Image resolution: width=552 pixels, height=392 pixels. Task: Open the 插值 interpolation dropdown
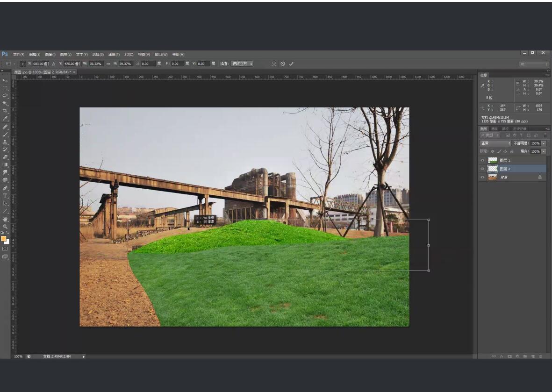pos(242,64)
